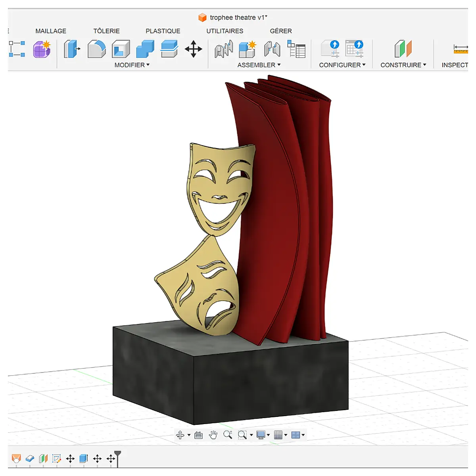Screen dimensions: 476x476
Task: Expand the MODIFIER dropdown menu
Action: 132,65
